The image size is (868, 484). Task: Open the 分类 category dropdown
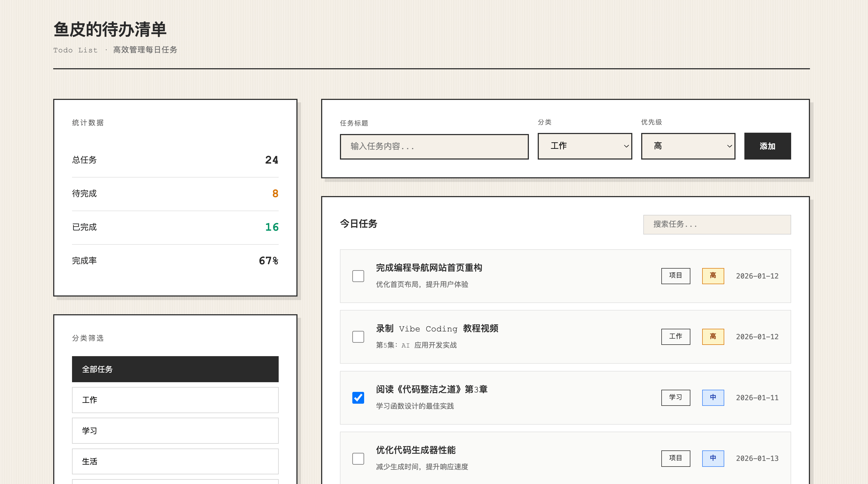point(584,146)
